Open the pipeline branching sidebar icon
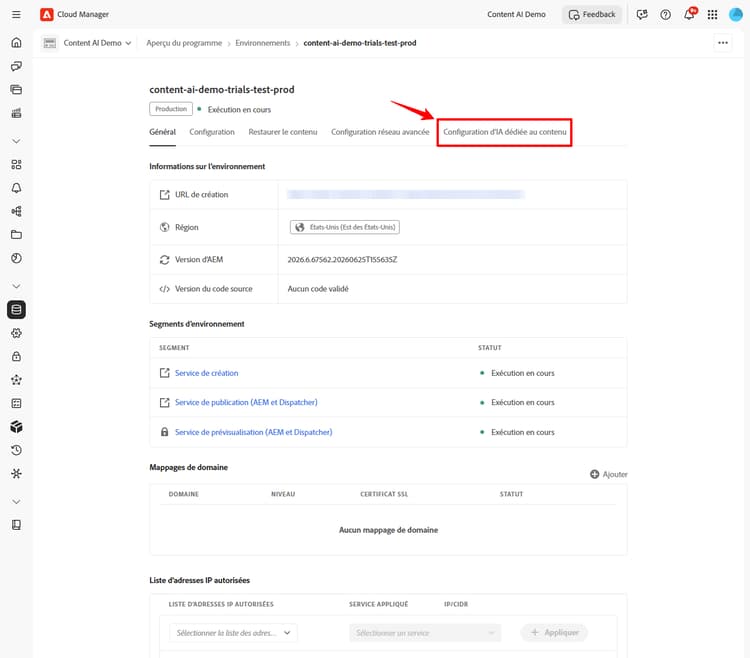Image resolution: width=750 pixels, height=658 pixels. coord(16,211)
